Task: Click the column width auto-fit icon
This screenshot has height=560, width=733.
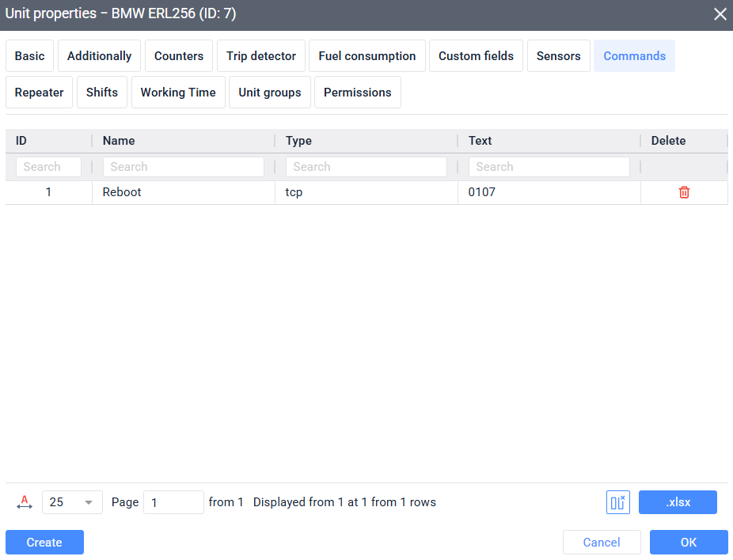Action: click(x=25, y=502)
